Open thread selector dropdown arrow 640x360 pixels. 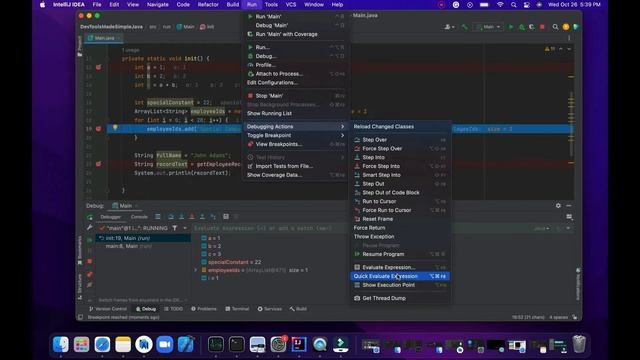(185, 228)
